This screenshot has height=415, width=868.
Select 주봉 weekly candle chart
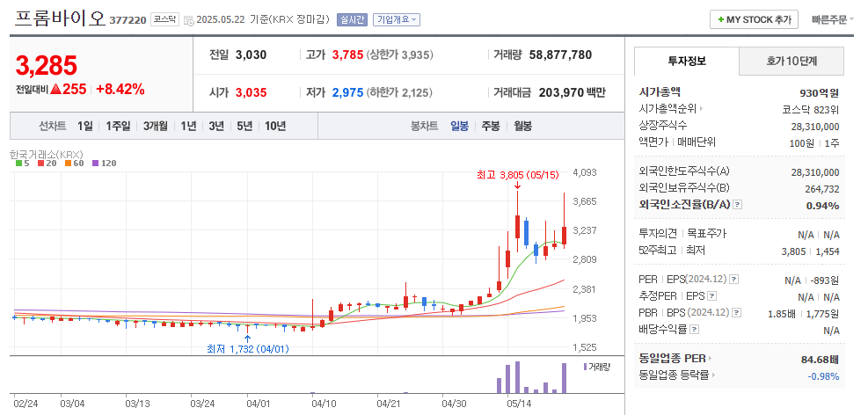point(491,126)
